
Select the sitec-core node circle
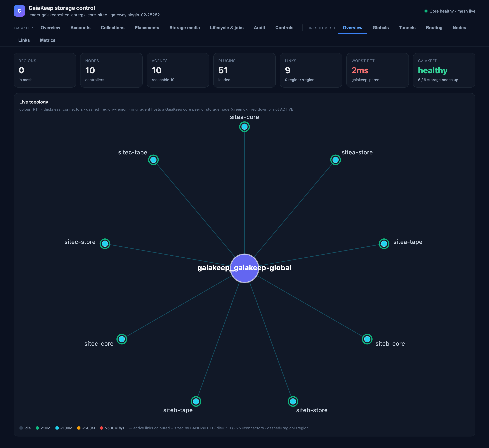click(122, 339)
